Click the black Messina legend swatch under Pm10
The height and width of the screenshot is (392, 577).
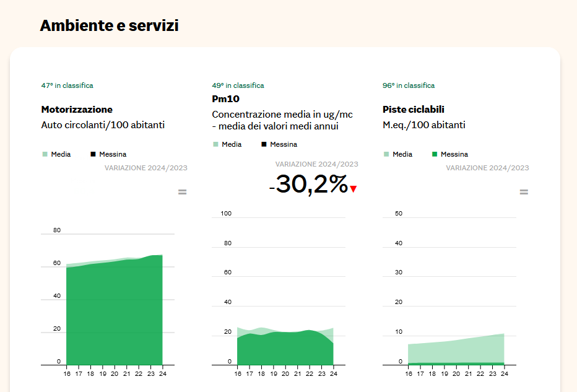click(x=264, y=144)
